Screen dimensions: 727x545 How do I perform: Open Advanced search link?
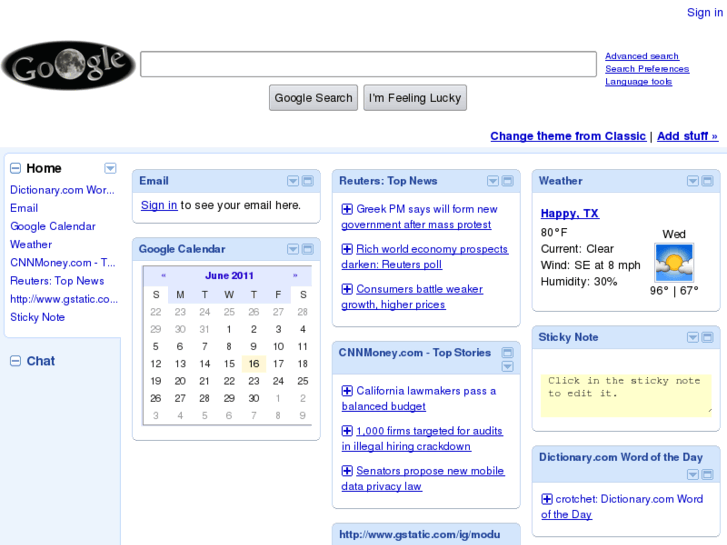point(642,56)
